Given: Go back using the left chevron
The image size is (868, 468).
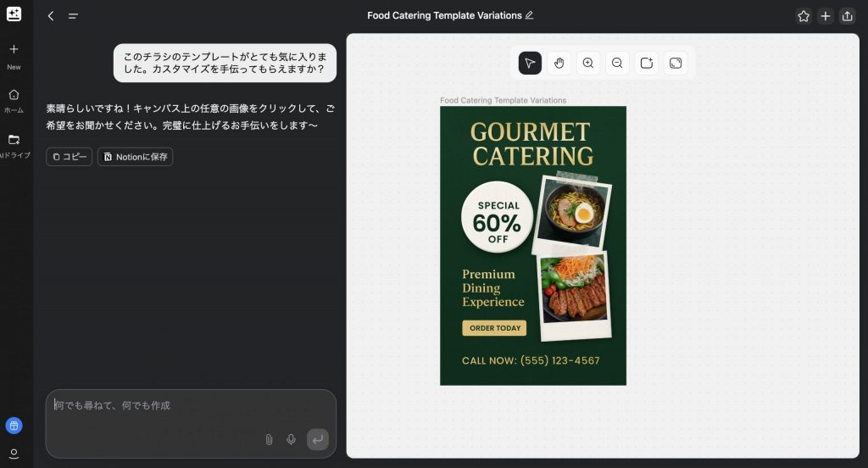Looking at the screenshot, I should [51, 16].
